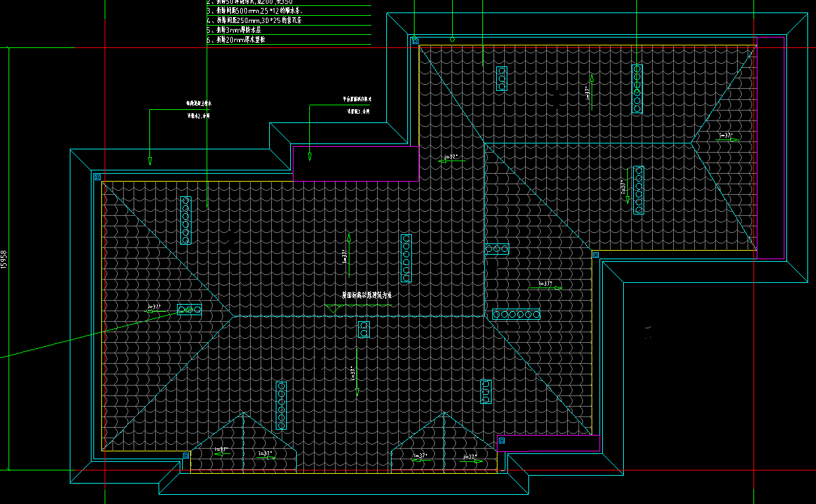Select the drain symbol near roof's bottom-right corner
The height and width of the screenshot is (504, 816).
[501, 440]
